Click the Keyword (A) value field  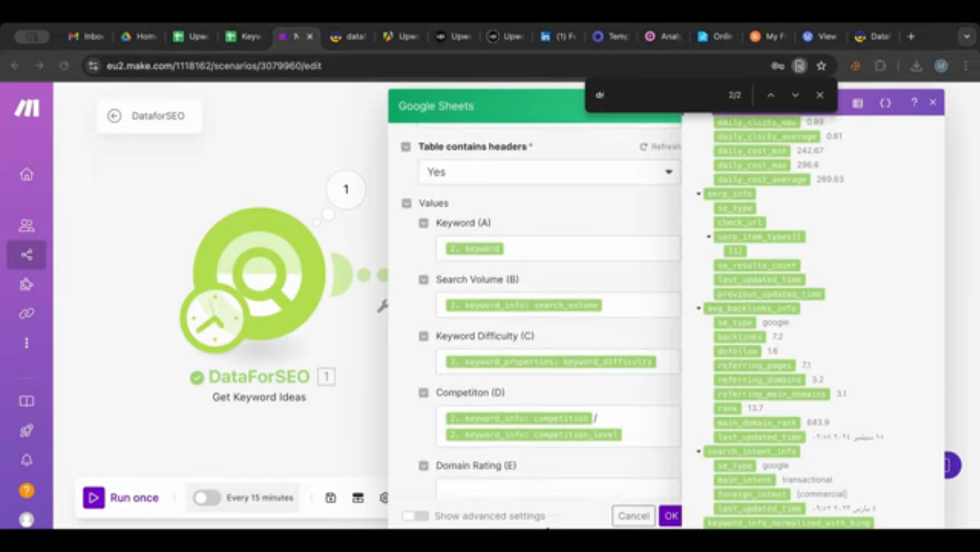click(558, 249)
